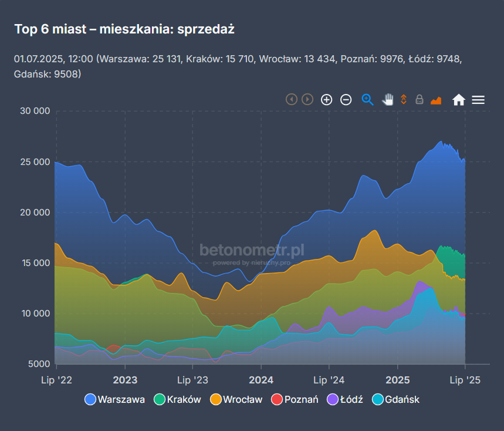Image resolution: width=504 pixels, height=431 pixels.
Task: Click the previous period arrow button
Action: pos(292,99)
